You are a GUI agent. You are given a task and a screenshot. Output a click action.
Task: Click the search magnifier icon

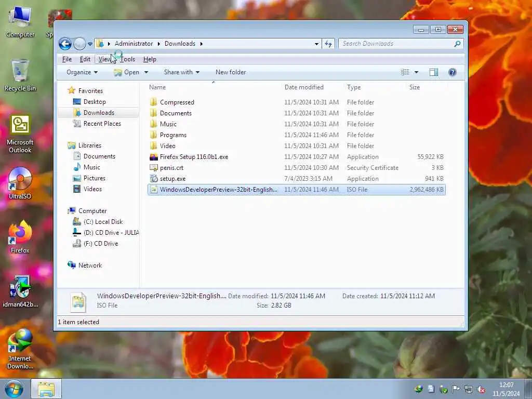[x=457, y=44]
